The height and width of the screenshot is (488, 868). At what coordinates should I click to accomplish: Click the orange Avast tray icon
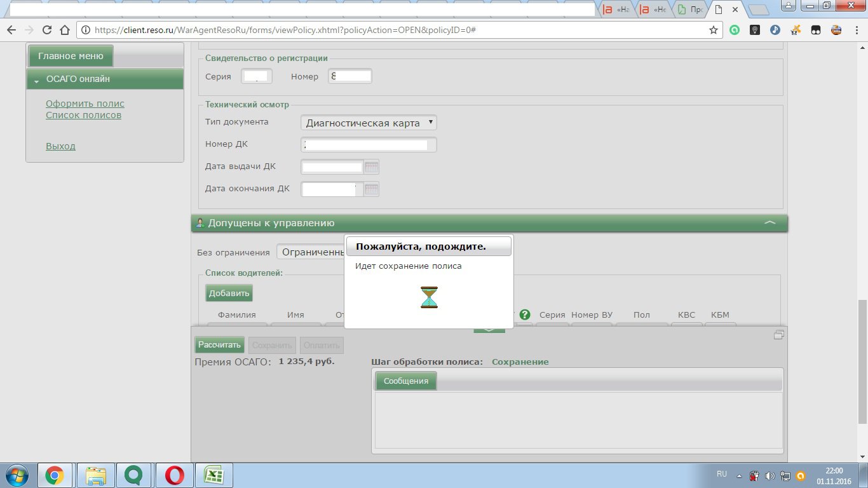coord(801,475)
